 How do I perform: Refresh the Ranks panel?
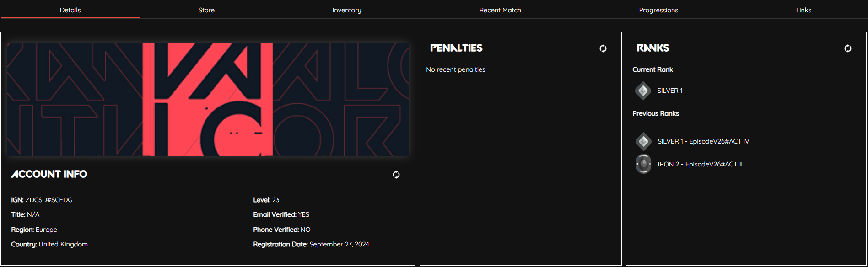click(x=848, y=48)
